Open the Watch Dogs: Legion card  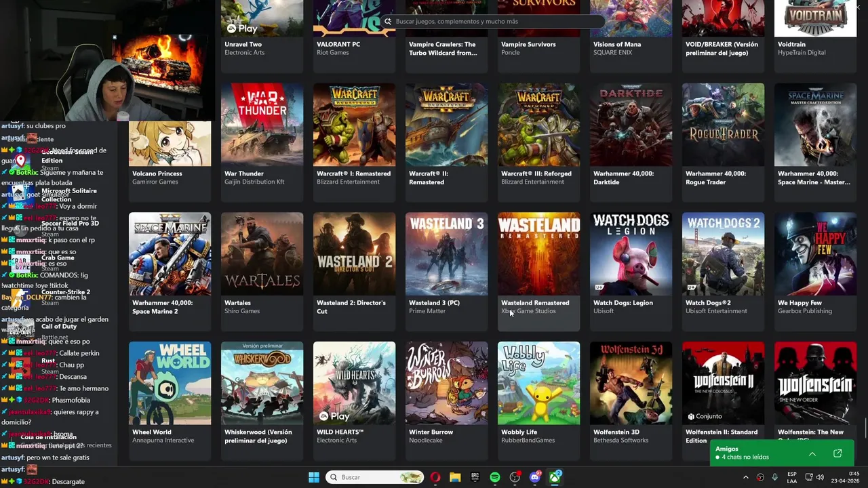pyautogui.click(x=631, y=272)
